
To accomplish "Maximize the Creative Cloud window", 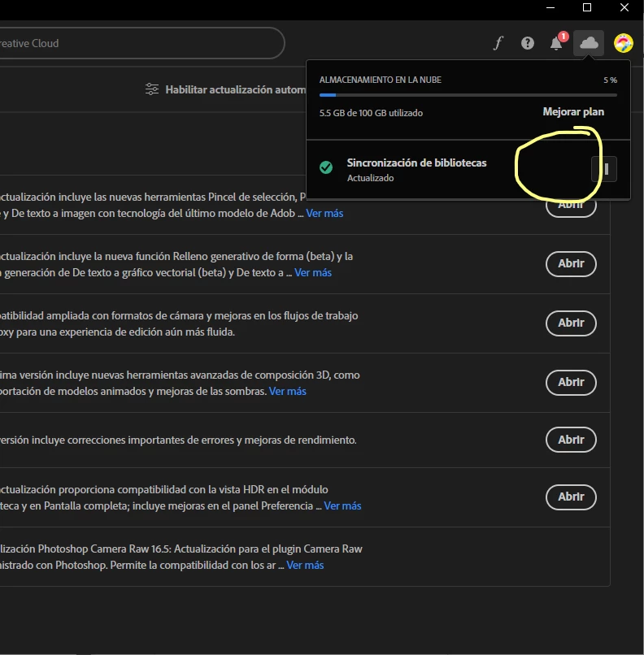I will click(x=587, y=7).
